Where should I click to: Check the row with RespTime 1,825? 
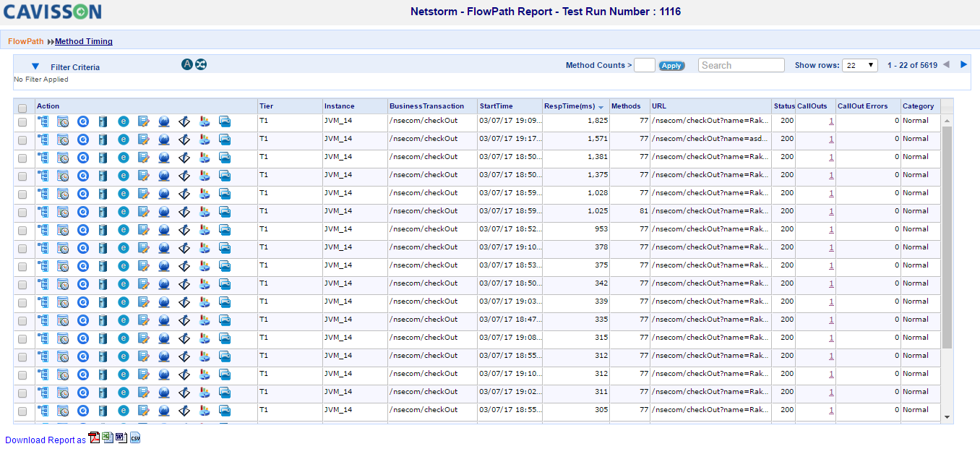point(22,122)
